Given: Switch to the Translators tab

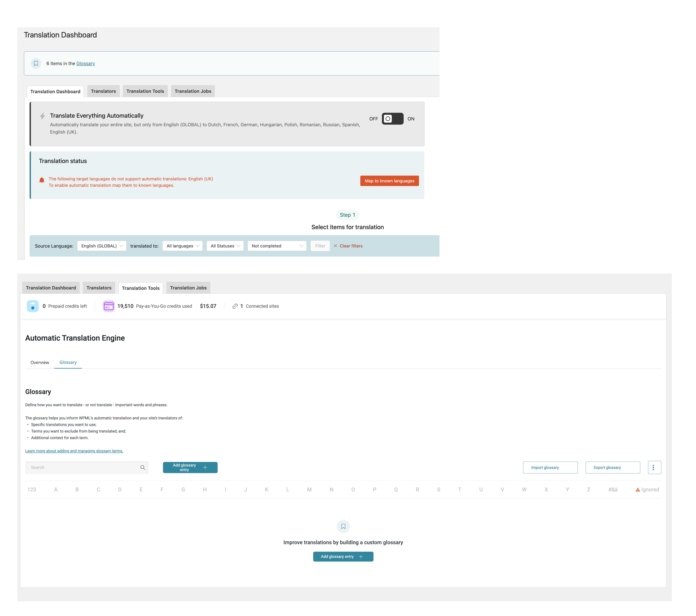Looking at the screenshot, I should (x=103, y=91).
